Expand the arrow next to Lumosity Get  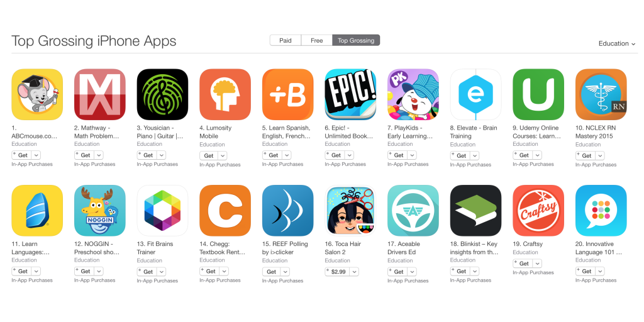[x=223, y=156]
